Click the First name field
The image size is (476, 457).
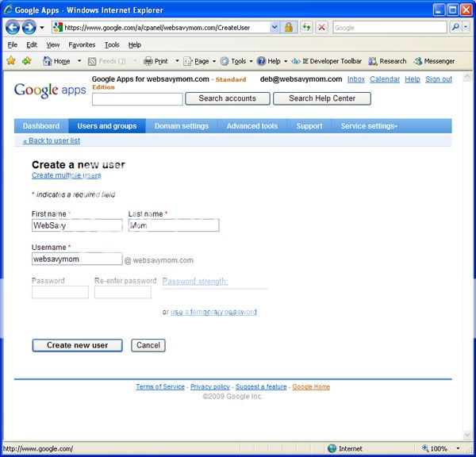coord(77,225)
